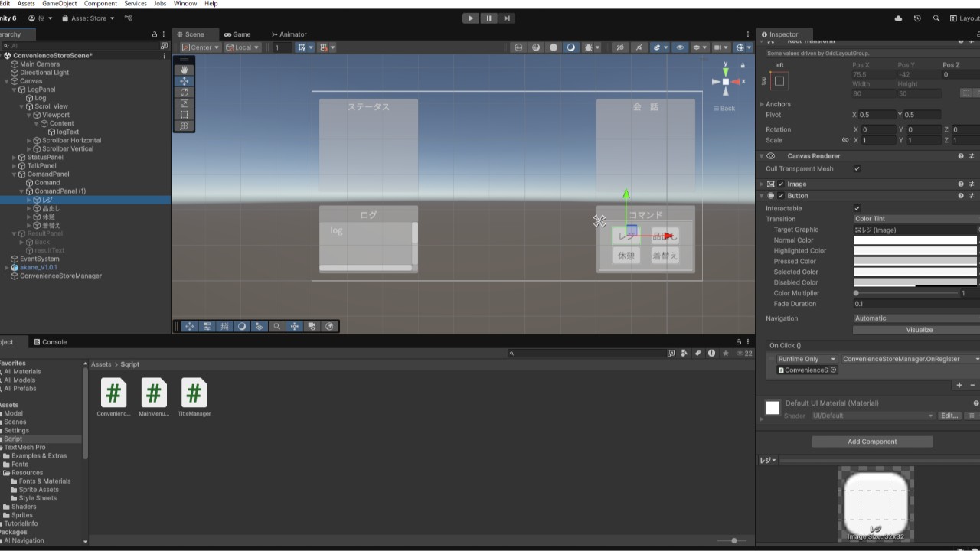Open Canvas Renderer help icon

[x=961, y=156]
